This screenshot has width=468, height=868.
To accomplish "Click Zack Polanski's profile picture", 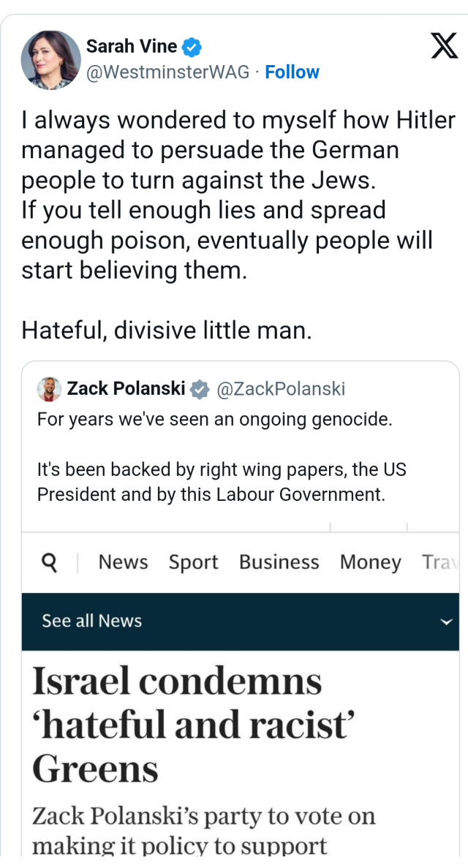I will coord(47,388).
